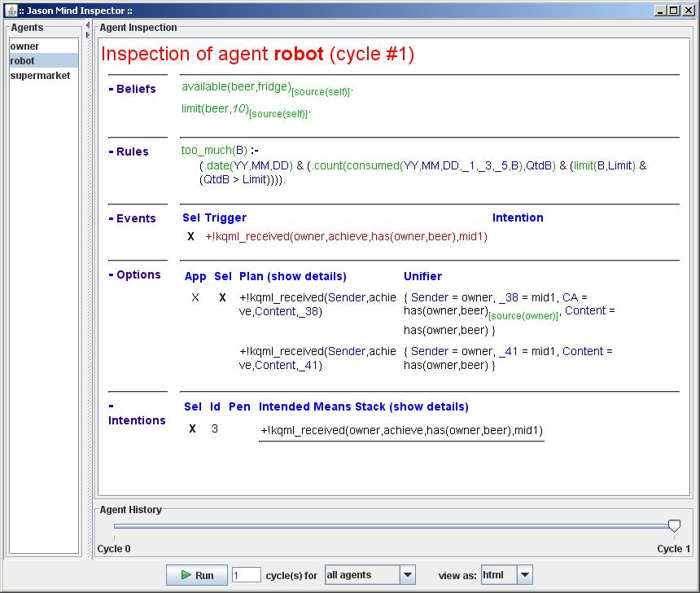Image resolution: width=700 pixels, height=593 pixels.
Task: Click the Java icon in the title bar
Action: (x=11, y=10)
